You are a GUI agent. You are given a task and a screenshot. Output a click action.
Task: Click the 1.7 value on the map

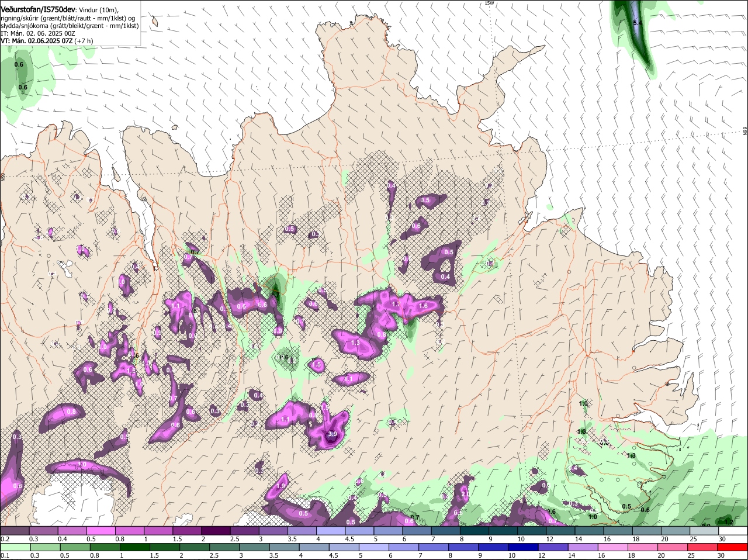click(x=396, y=304)
